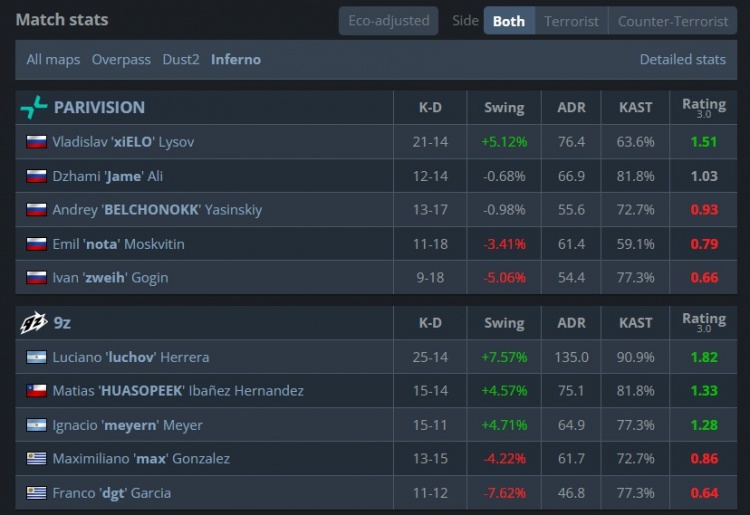Click the Rating 3.0 header in 9z table
Viewport: 750px width, 515px height.
[x=704, y=322]
